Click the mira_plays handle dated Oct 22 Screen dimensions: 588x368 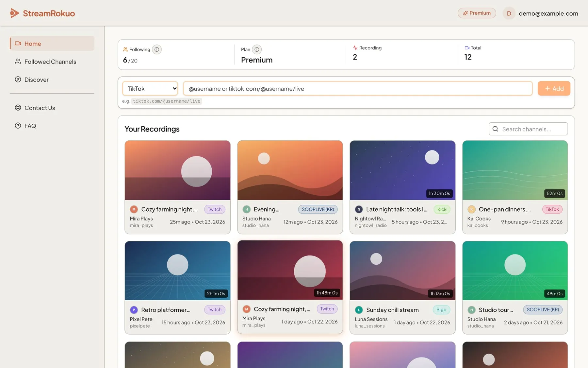coord(254,325)
